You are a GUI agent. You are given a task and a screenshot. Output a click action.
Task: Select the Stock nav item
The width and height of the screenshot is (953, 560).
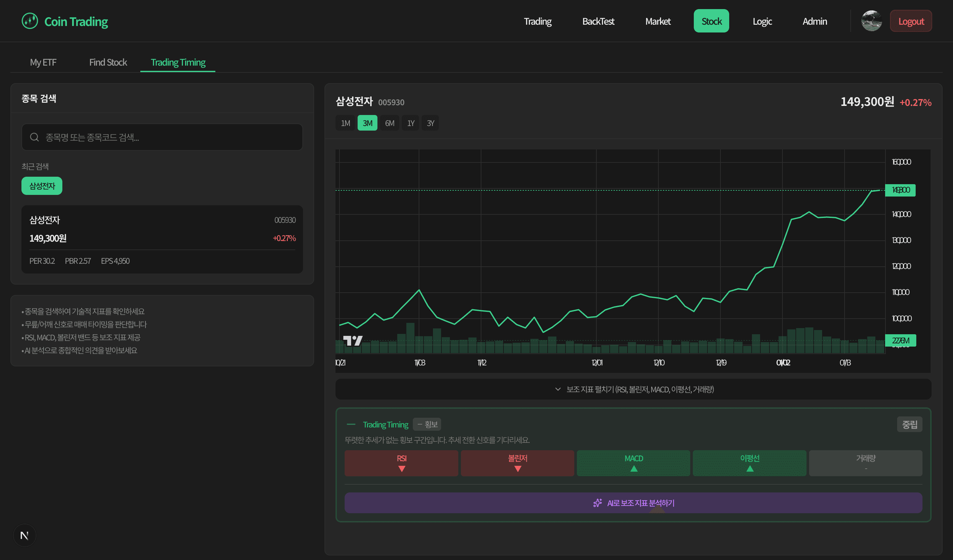click(711, 21)
